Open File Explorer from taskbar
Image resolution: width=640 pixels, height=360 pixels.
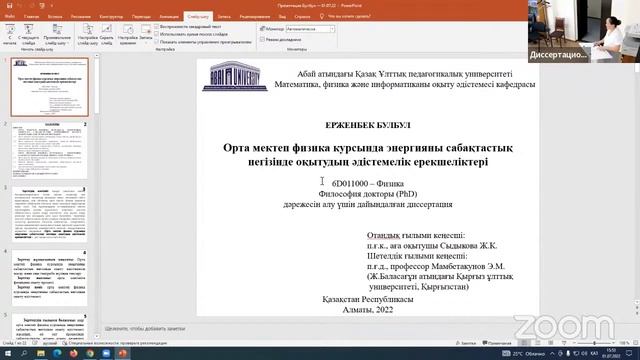[x=41, y=353]
